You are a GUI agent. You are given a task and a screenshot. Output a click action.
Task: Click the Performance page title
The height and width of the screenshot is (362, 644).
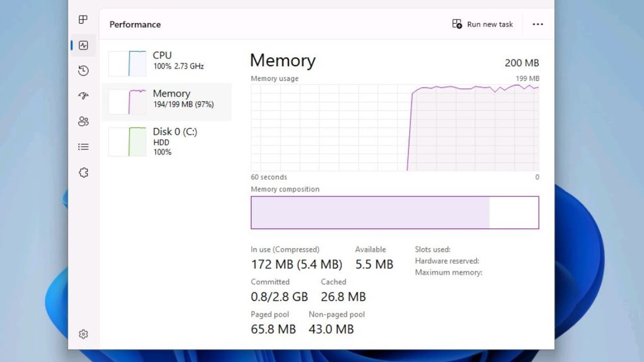(135, 25)
